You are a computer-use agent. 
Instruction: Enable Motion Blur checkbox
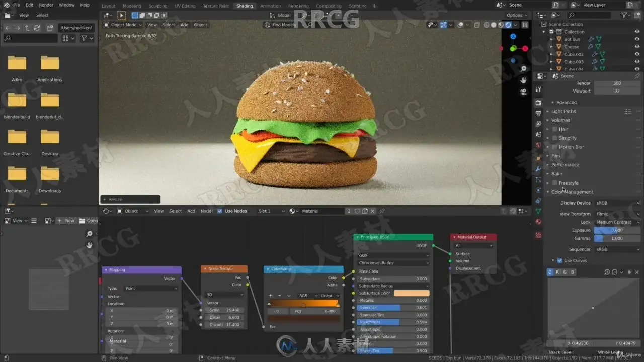click(x=555, y=147)
